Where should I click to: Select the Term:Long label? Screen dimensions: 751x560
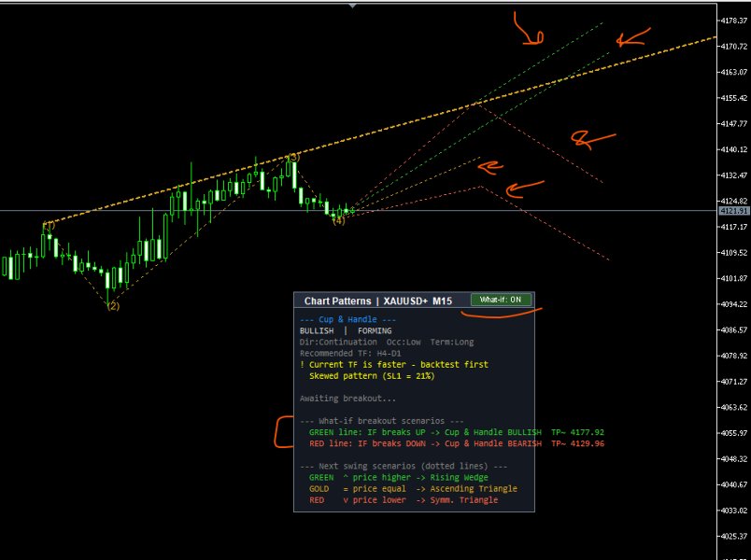pyautogui.click(x=452, y=343)
